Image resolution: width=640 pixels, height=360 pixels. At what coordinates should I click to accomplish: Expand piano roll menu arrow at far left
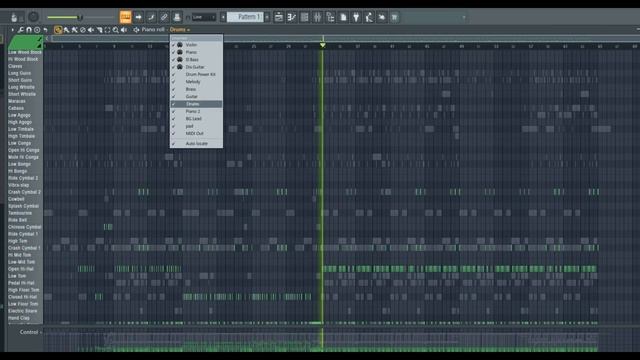[12, 30]
